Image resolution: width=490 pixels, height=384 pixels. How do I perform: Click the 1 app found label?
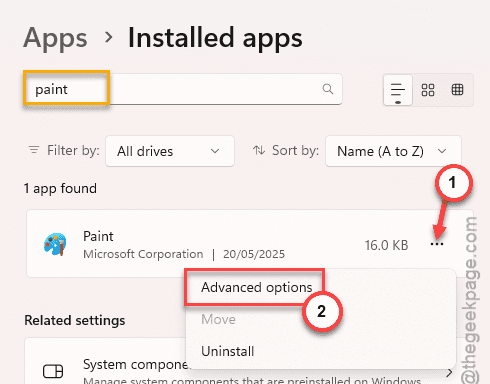tap(60, 189)
